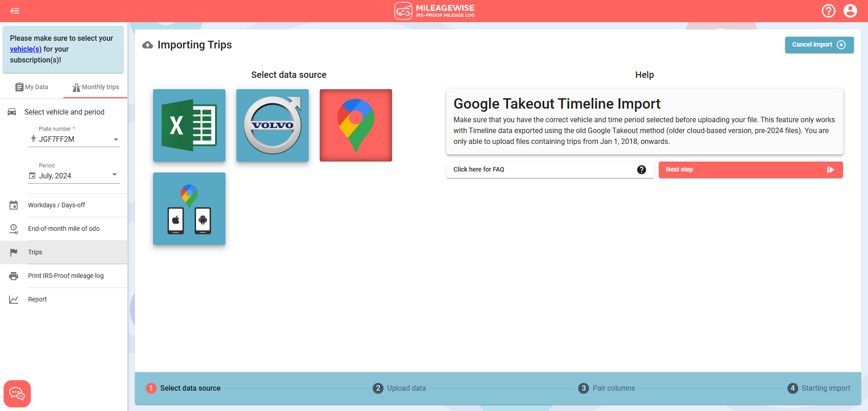Image resolution: width=868 pixels, height=411 pixels.
Task: Click the car icon beside Select vehicle
Action: 12,112
